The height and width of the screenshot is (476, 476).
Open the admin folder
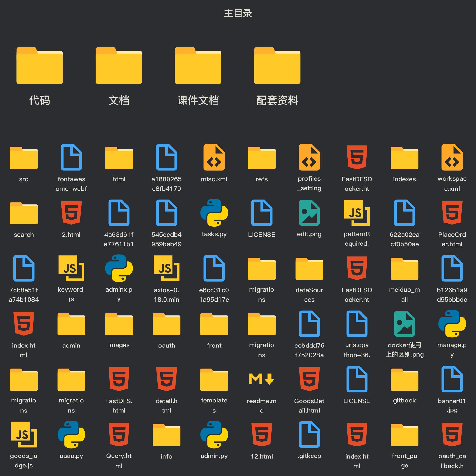coord(71,324)
